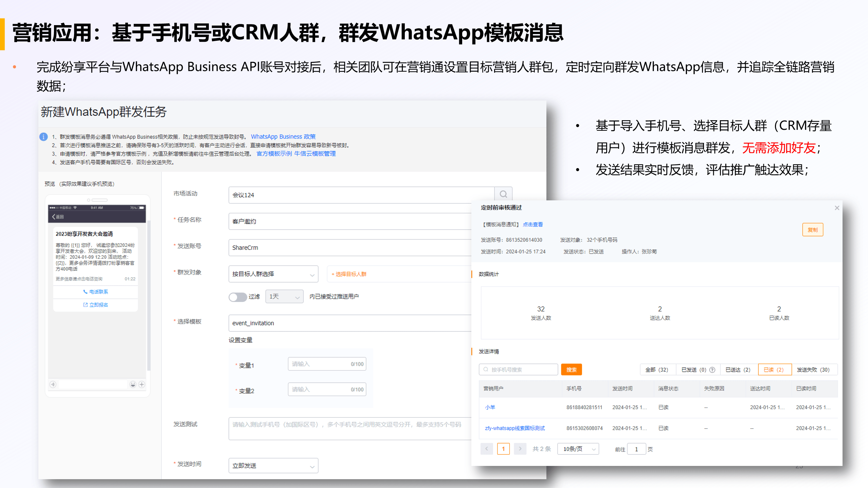
Task: Toggle the 过滤 switch
Action: click(238, 297)
